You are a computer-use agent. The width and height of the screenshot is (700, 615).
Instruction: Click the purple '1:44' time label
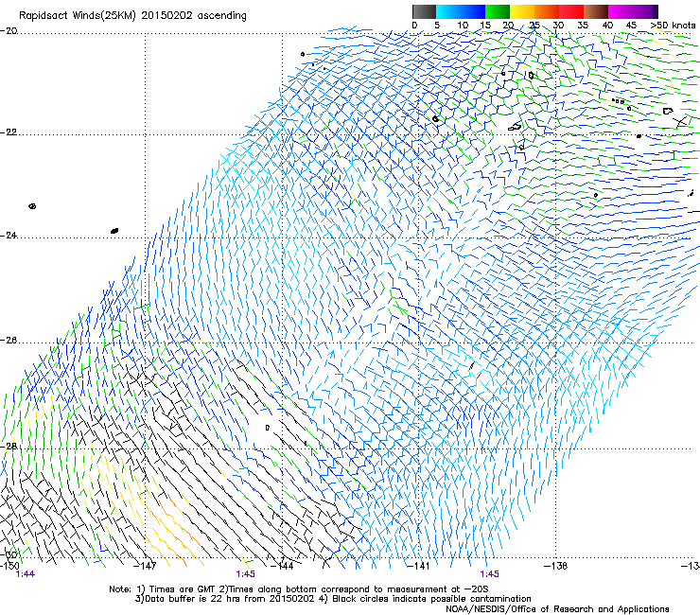click(x=25, y=574)
